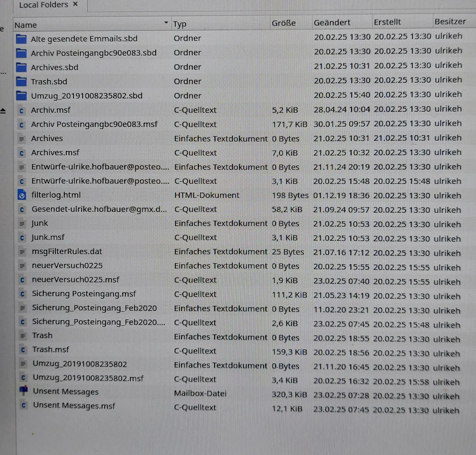The width and height of the screenshot is (476, 455).
Task: Click C-source icon of Unsent Messages.msf
Action: coord(23,405)
